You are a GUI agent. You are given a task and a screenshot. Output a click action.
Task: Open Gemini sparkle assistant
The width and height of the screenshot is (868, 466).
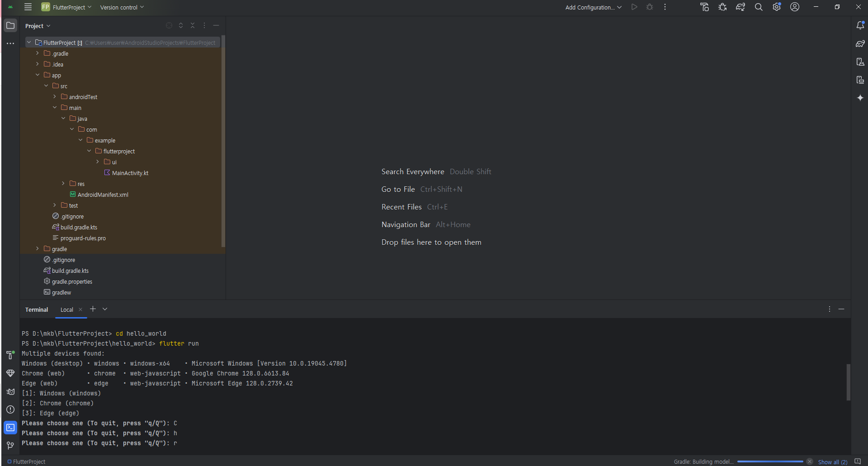point(860,98)
